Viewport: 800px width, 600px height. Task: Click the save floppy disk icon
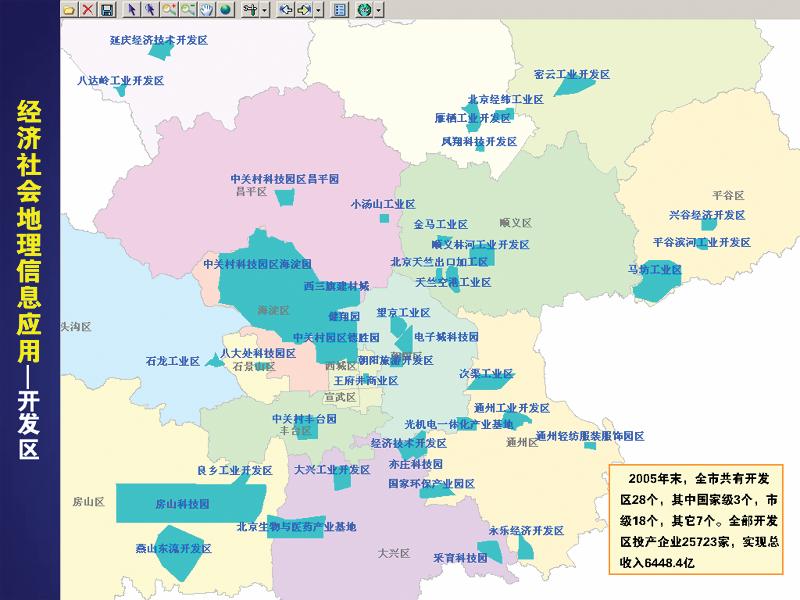[107, 9]
